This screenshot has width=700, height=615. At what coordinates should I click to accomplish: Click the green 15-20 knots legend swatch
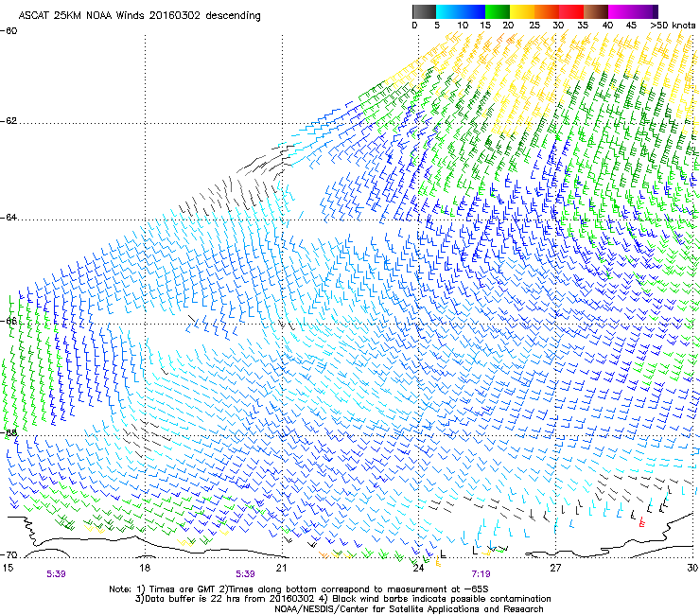498,11
